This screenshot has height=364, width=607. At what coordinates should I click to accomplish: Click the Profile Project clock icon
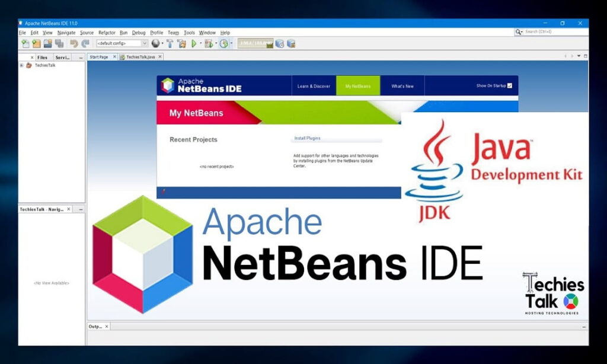(223, 43)
